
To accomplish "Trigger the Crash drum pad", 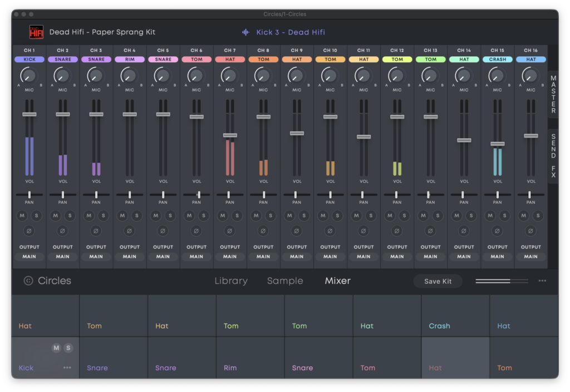I will click(455, 316).
